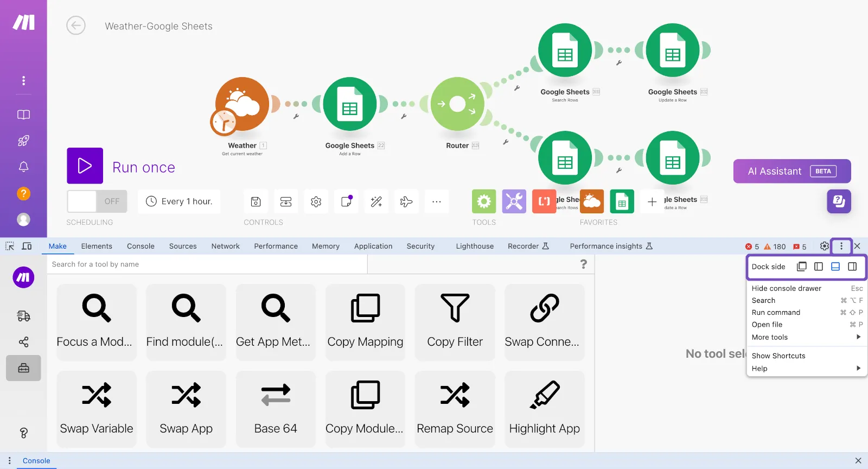Switch to the Elements tab

tap(97, 246)
